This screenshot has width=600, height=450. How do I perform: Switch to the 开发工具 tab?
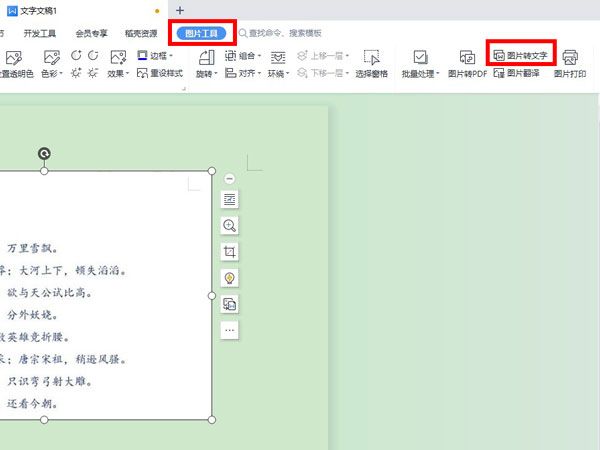40,34
